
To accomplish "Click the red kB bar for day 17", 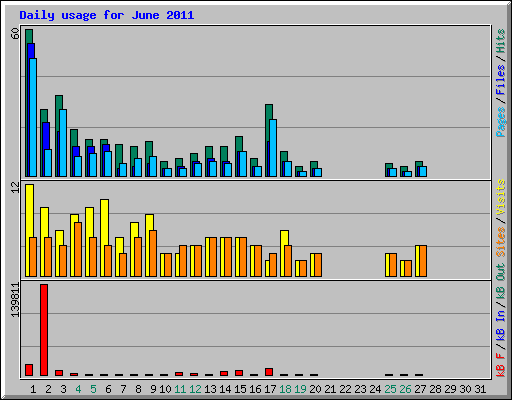I will coord(269,372).
